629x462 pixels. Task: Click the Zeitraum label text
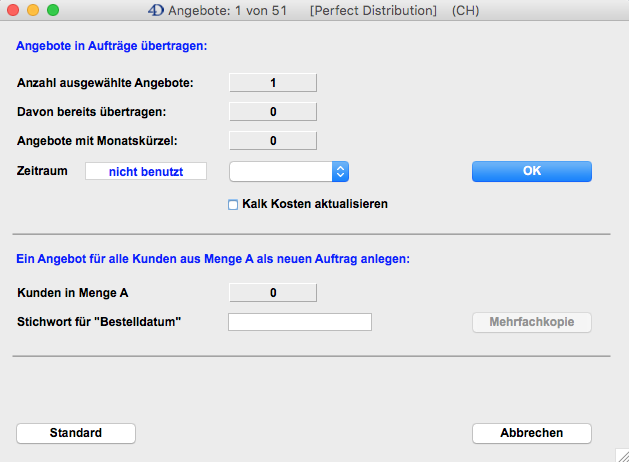click(x=42, y=171)
